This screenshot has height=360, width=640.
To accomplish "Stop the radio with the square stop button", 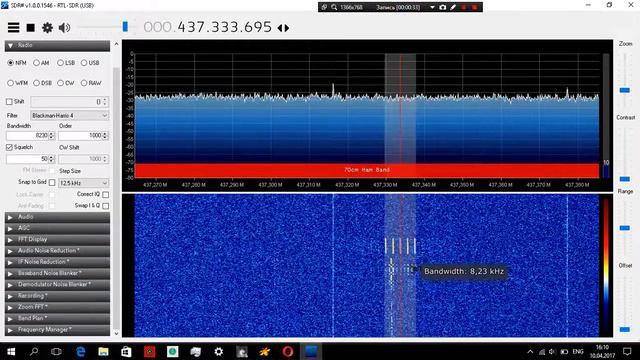I will [31, 28].
